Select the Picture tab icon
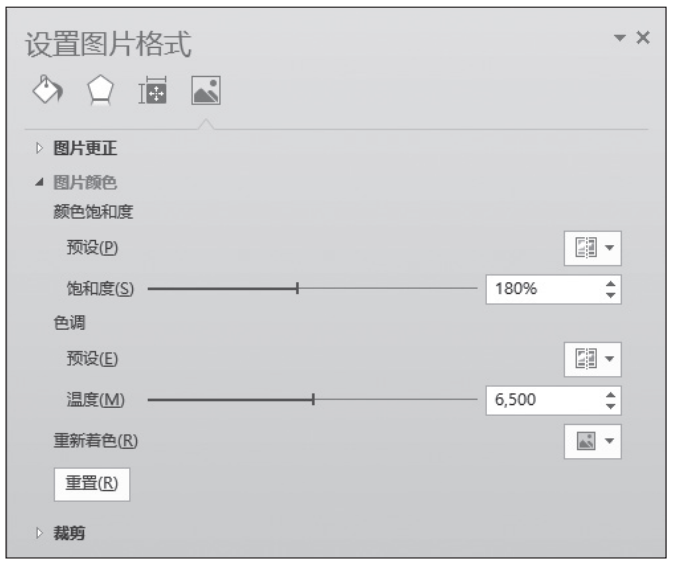Viewport: 679px width, 568px height. [x=206, y=90]
